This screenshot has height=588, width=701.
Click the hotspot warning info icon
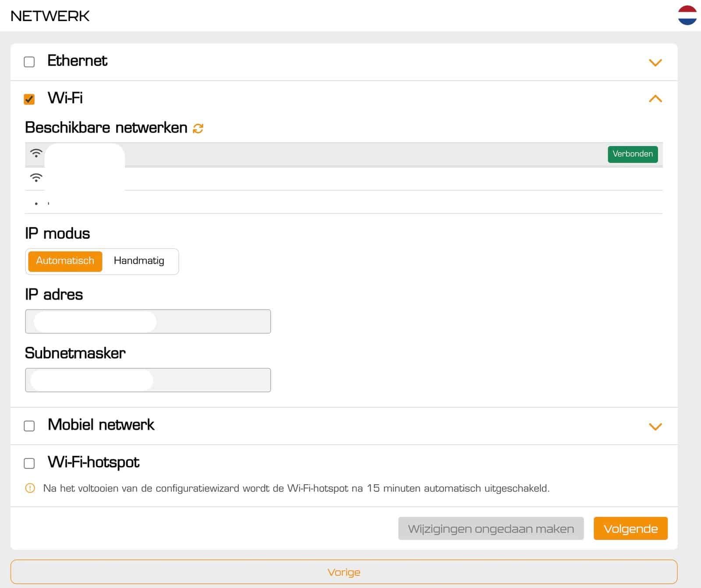(30, 488)
